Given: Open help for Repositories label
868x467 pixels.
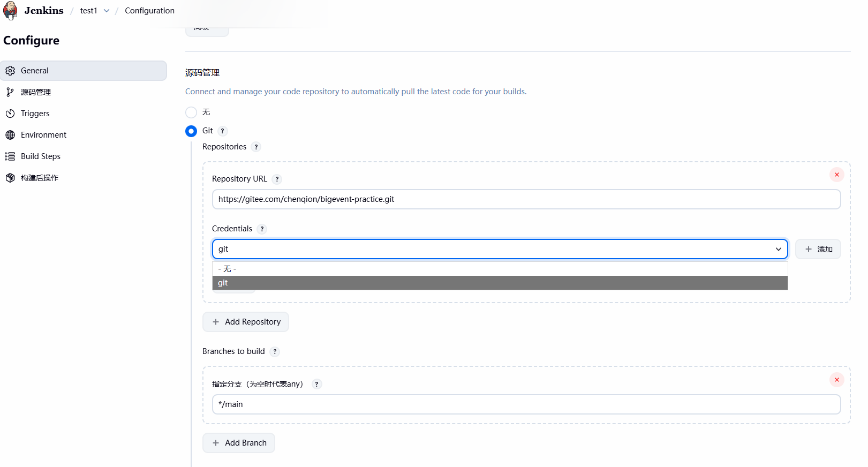Looking at the screenshot, I should tap(256, 147).
